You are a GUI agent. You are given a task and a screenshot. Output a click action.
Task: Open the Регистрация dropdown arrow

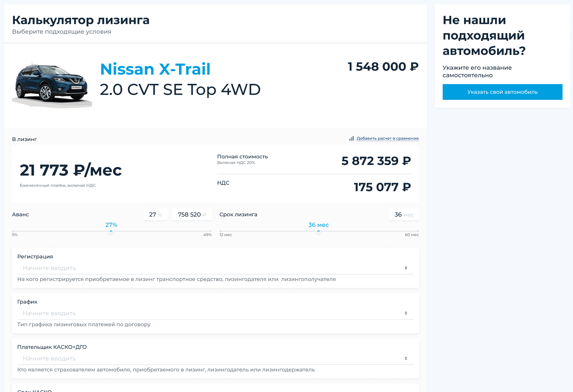click(x=406, y=268)
